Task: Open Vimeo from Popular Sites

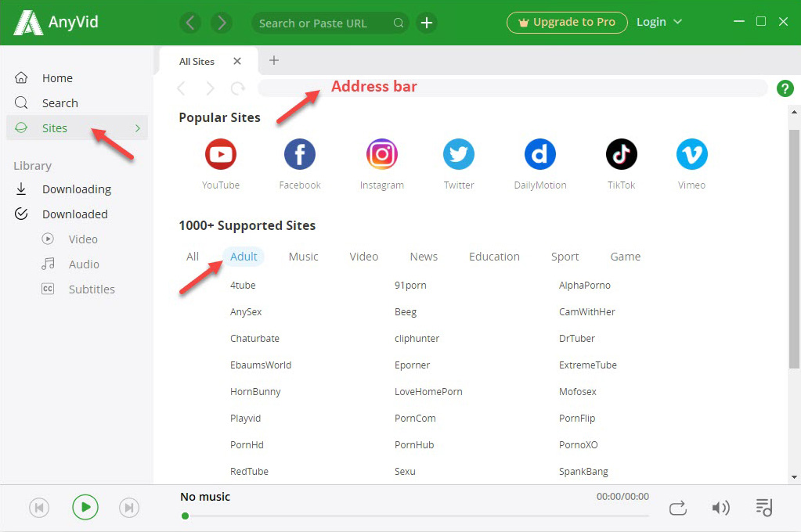Action: pos(691,154)
